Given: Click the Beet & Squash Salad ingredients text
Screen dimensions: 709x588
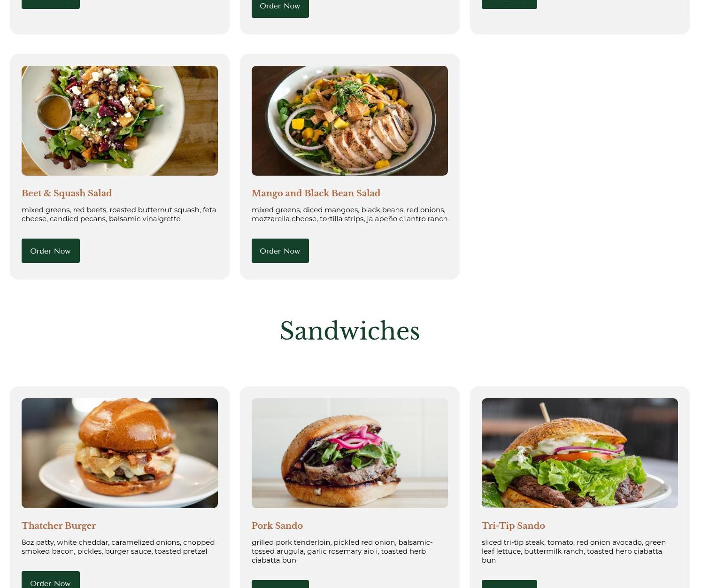Looking at the screenshot, I should [x=119, y=214].
